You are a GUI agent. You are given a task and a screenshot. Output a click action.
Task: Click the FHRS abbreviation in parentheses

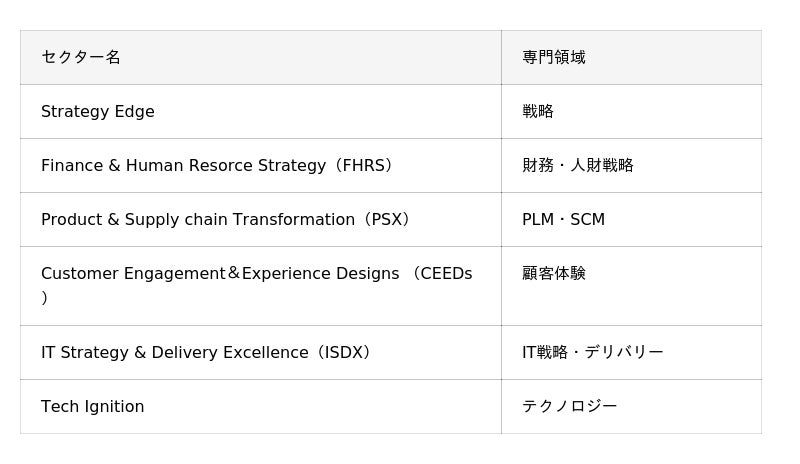tap(365, 166)
